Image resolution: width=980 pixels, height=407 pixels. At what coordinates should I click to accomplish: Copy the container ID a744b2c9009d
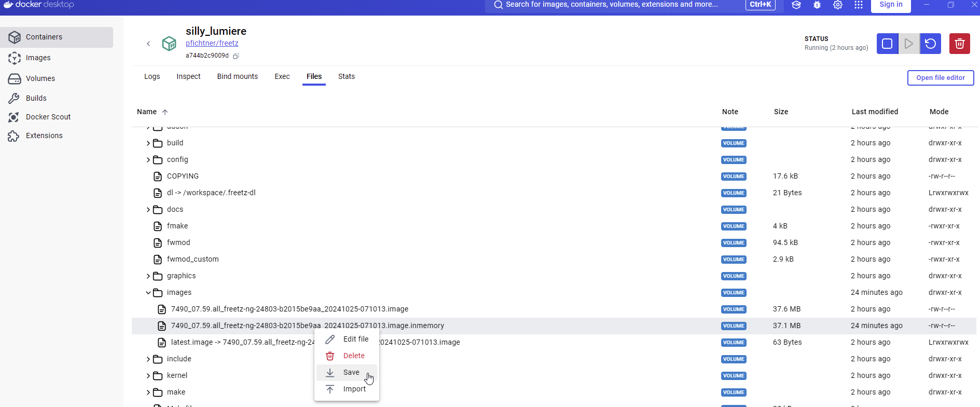(x=236, y=56)
